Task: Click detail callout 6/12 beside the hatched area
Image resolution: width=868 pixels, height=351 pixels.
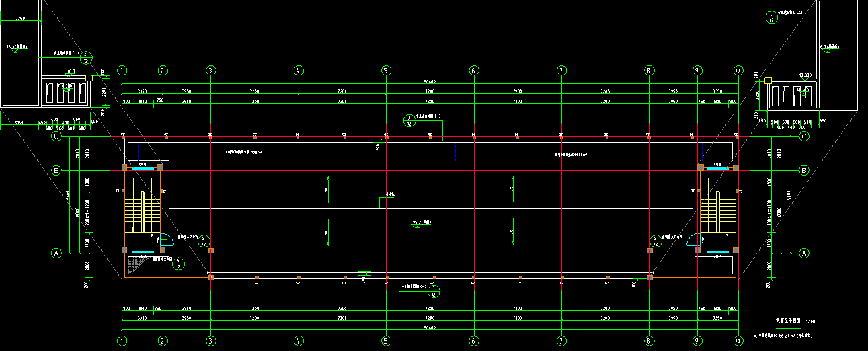Action: (177, 263)
